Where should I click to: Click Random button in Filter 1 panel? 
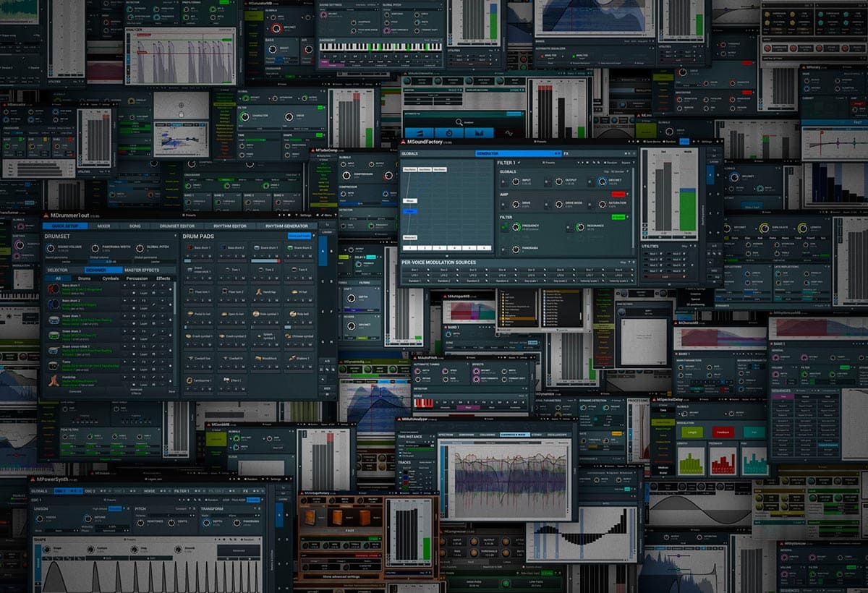click(610, 163)
